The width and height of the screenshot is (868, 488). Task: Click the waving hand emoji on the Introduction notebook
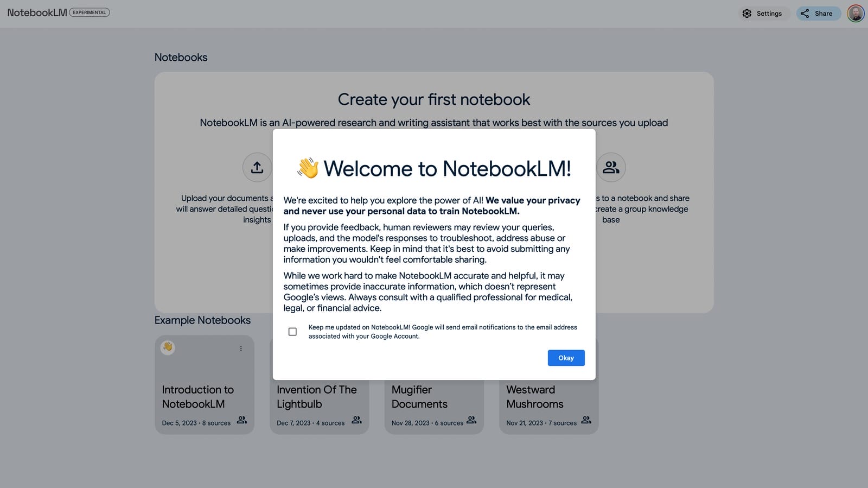pos(168,347)
